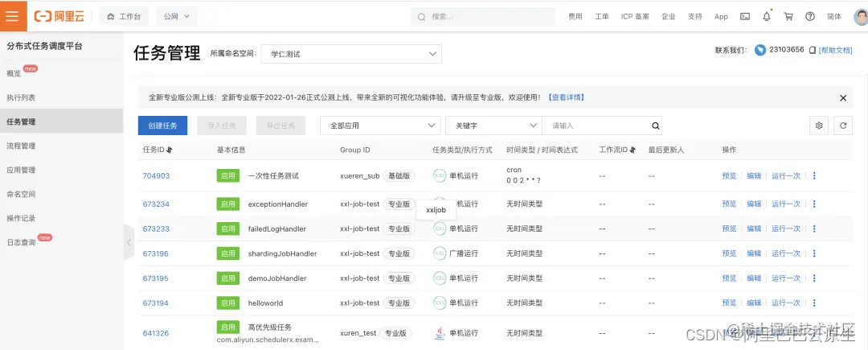Screen dimensions: 868x350
Task: Open the 帮助文档 link
Action: point(835,50)
